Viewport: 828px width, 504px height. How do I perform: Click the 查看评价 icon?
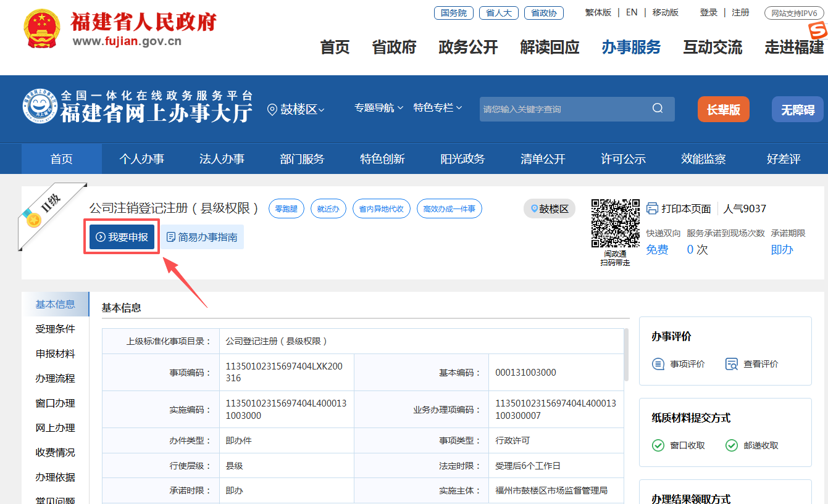[x=732, y=364]
